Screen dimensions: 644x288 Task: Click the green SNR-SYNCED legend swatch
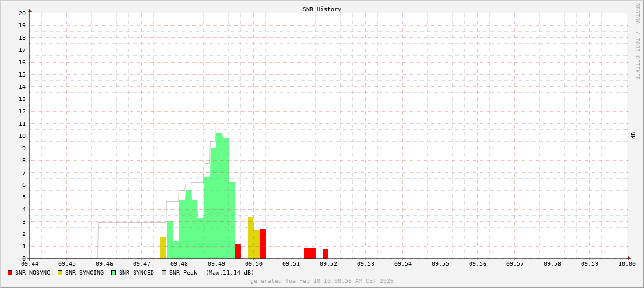coord(114,273)
